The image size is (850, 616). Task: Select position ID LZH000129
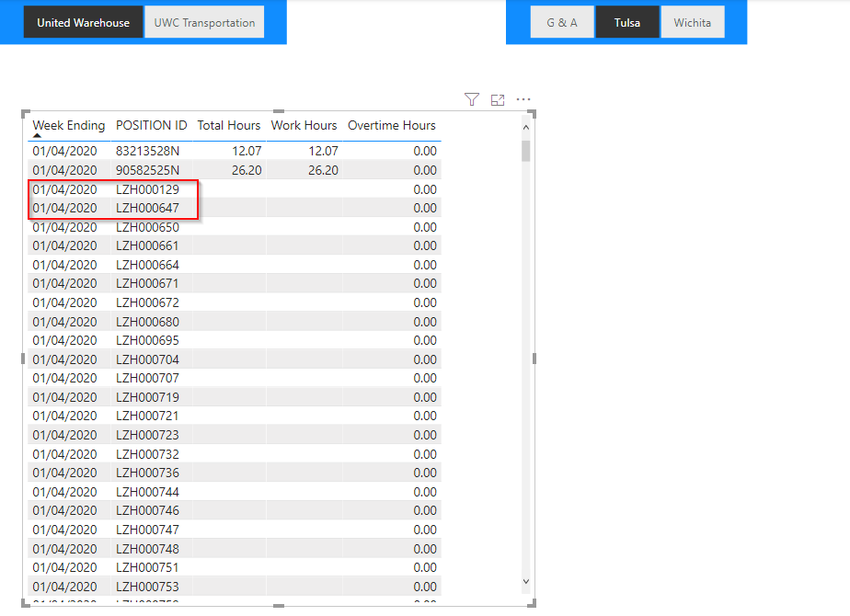[x=147, y=189]
